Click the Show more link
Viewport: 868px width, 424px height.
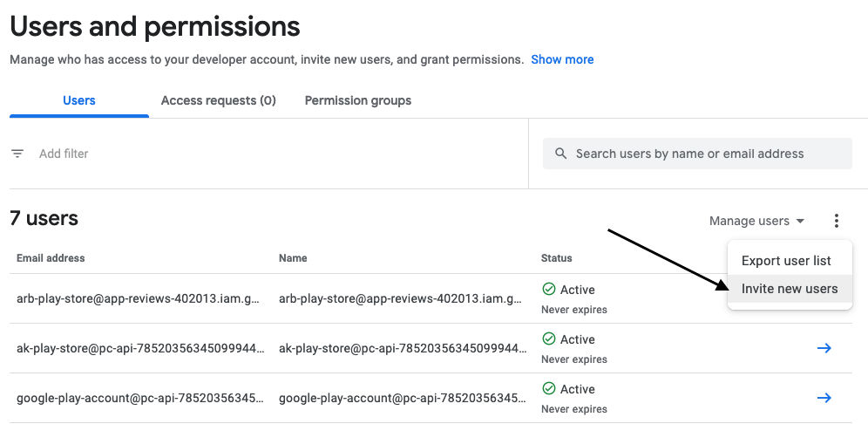click(562, 59)
